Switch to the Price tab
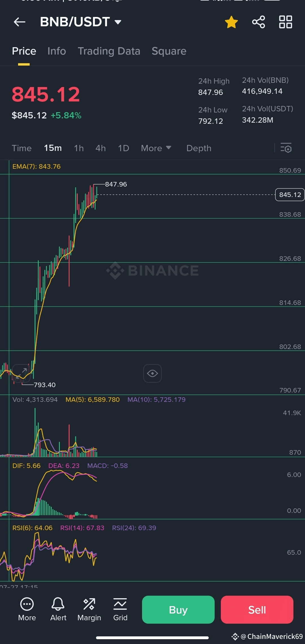 24,51
